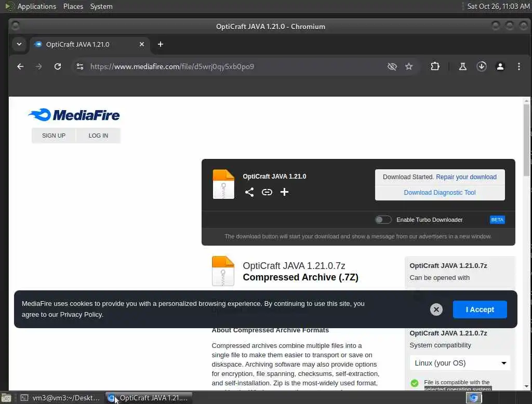Click the clock Sat Oct 26, 11:03 AM

coord(498,6)
